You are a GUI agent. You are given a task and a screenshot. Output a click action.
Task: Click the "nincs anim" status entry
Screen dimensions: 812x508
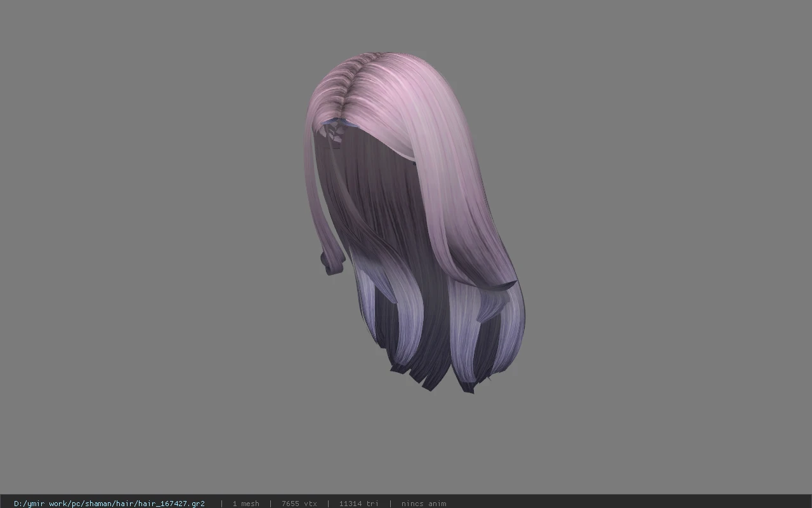[423, 503]
